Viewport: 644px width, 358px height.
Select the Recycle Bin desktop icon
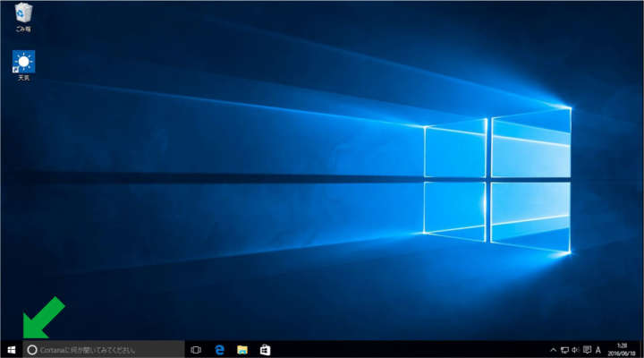23,17
